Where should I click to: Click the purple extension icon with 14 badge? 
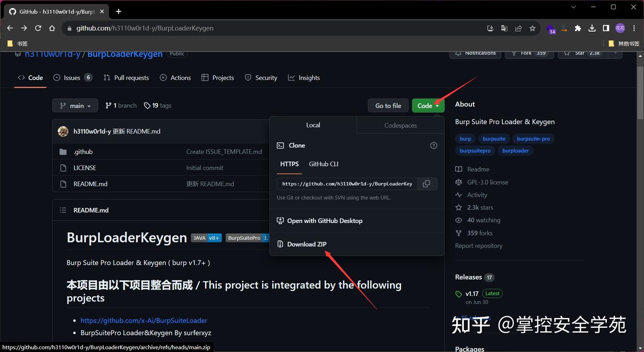pos(551,29)
